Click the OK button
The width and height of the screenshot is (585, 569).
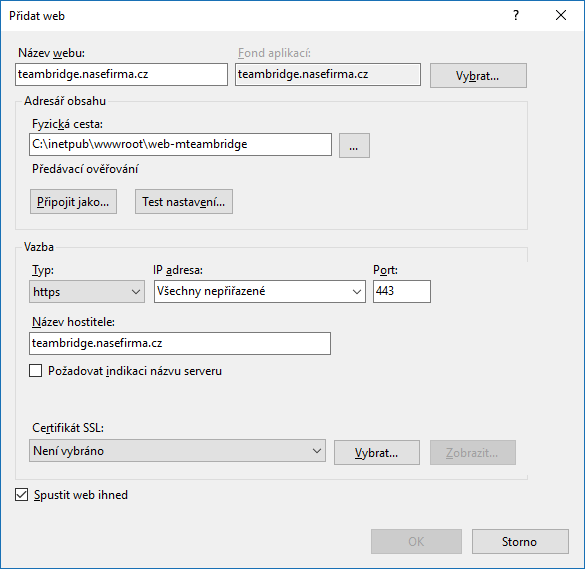pyautogui.click(x=416, y=541)
